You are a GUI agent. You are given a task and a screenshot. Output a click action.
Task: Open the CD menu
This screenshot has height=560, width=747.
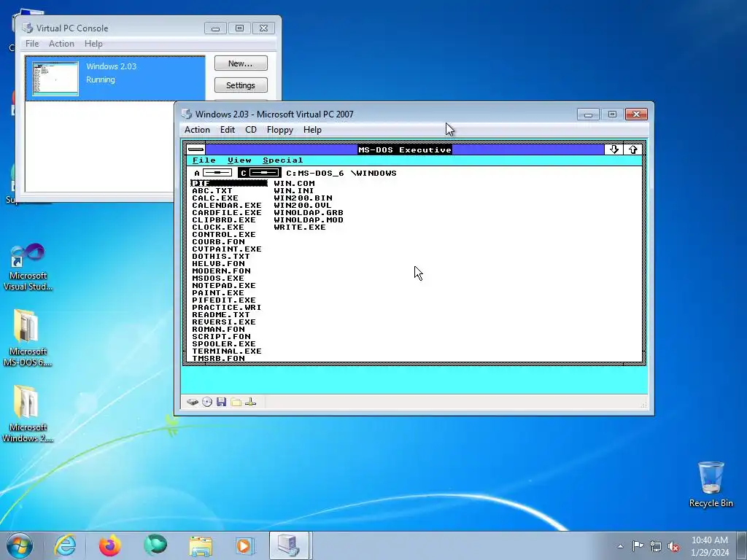[x=251, y=130]
